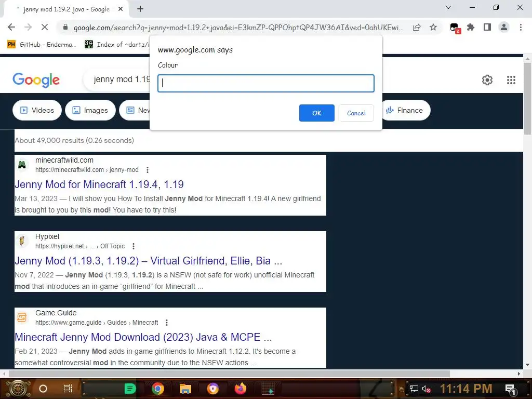The width and height of the screenshot is (532, 399).
Task: Open Jenny Mod for Minecraft 1.19.4 link
Action: [x=99, y=184]
